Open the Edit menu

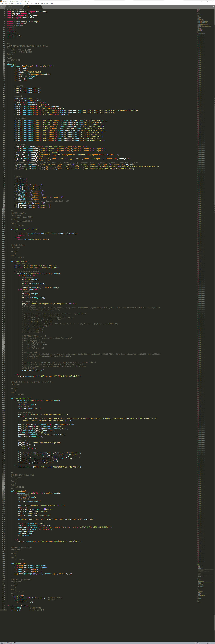point(6,4)
